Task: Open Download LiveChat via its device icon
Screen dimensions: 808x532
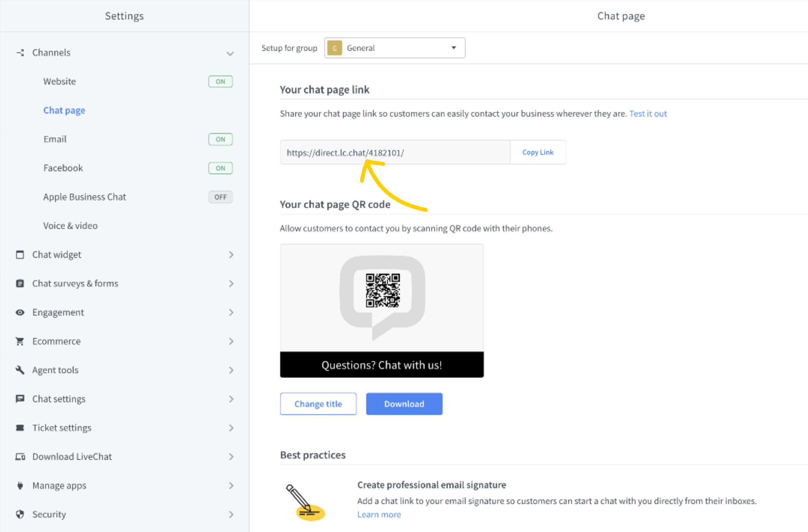Action: 20,456
